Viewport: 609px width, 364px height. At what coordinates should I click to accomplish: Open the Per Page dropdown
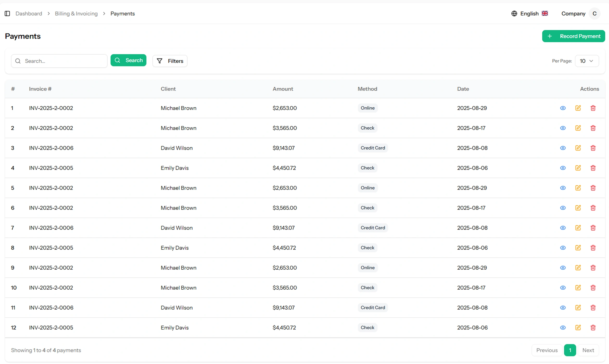(x=587, y=61)
